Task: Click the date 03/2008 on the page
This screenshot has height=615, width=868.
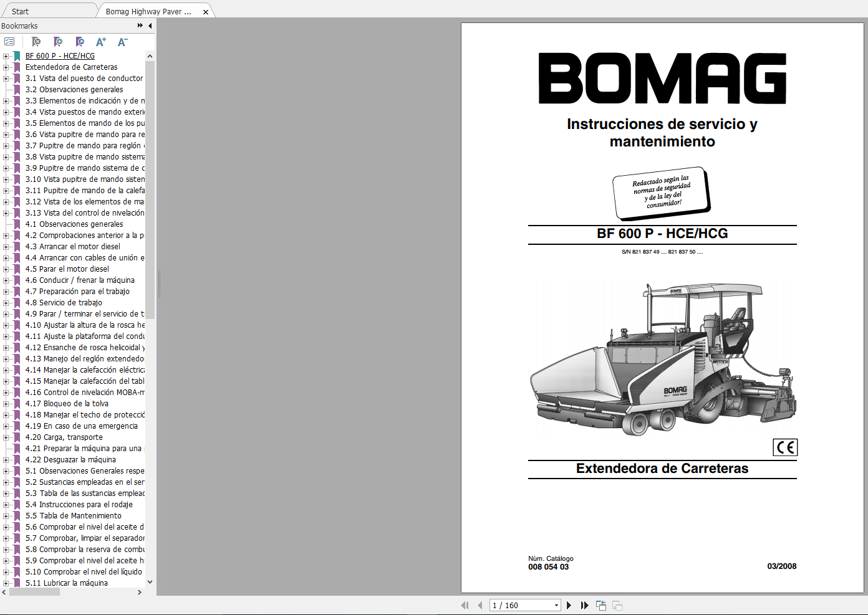Action: (x=782, y=566)
